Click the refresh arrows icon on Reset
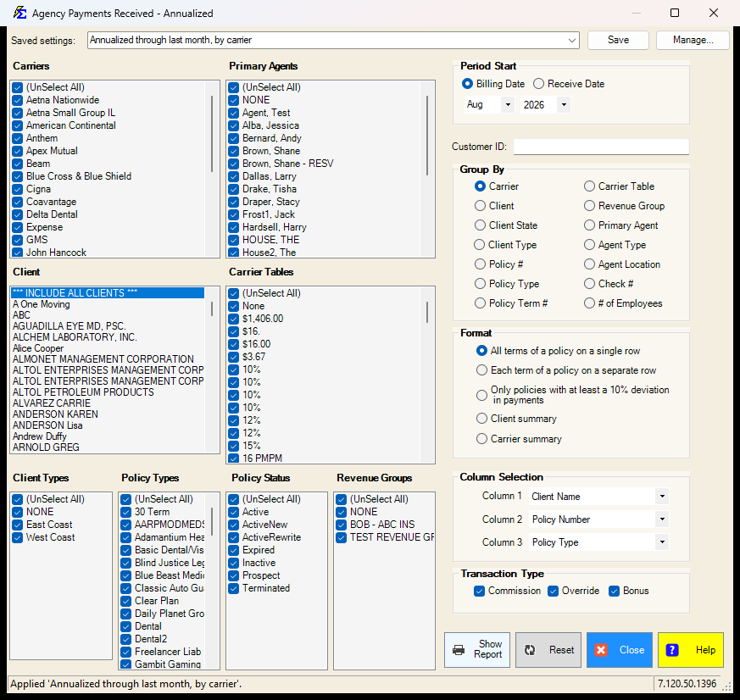This screenshot has height=700, width=740. point(530,649)
